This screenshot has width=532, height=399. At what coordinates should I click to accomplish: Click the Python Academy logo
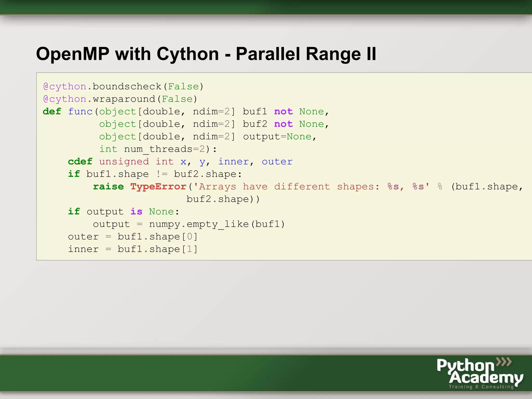pyautogui.click(x=480, y=373)
